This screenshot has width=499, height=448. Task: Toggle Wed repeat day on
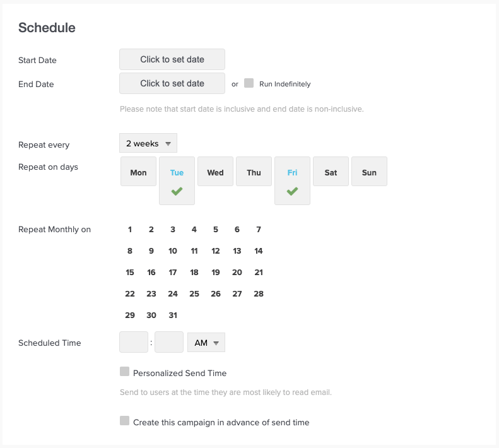215,172
